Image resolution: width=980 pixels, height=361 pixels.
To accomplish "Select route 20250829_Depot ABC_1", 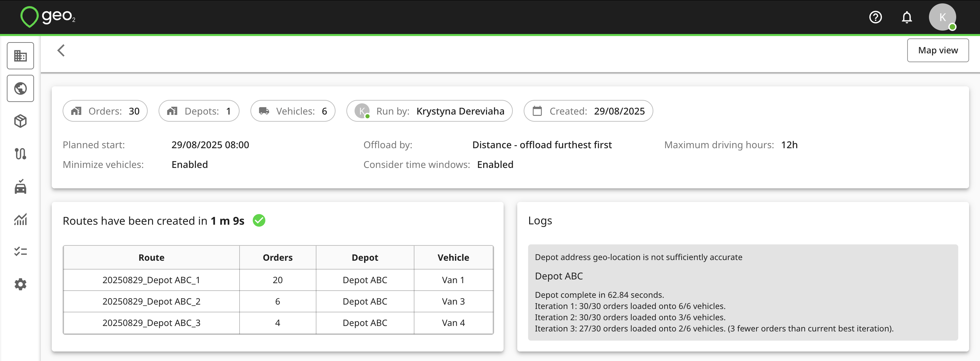I will [151, 280].
